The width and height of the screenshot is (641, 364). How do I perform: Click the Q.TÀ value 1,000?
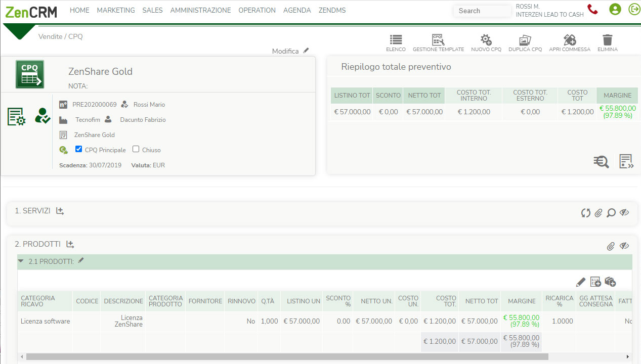pyautogui.click(x=269, y=321)
